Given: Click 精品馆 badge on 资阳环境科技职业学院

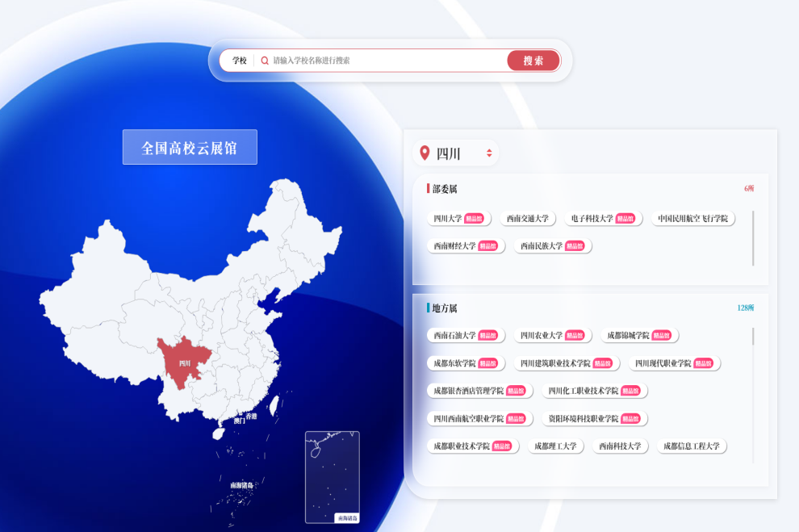Looking at the screenshot, I should point(630,418).
